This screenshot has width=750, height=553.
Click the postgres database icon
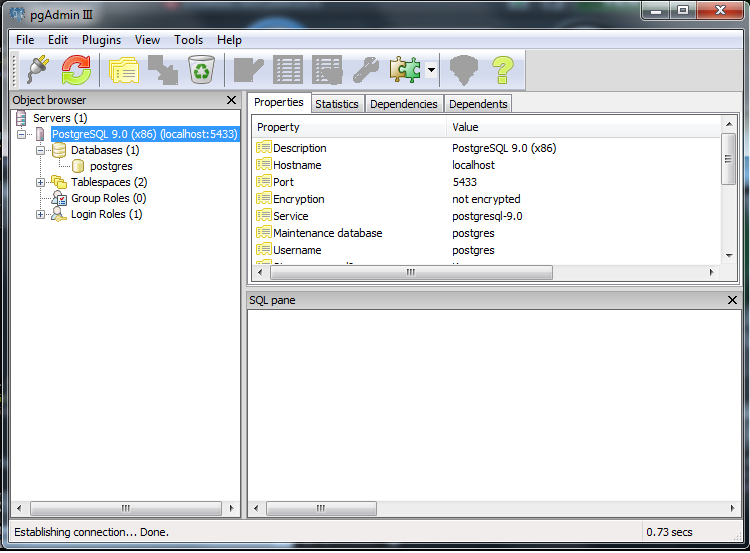77,166
